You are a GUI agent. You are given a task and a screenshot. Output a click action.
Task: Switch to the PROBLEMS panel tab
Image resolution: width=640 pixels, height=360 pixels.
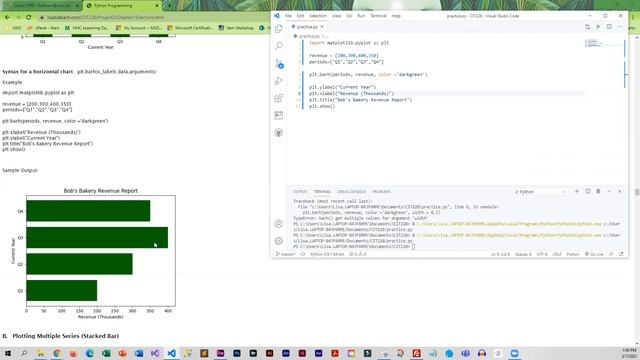coord(381,192)
